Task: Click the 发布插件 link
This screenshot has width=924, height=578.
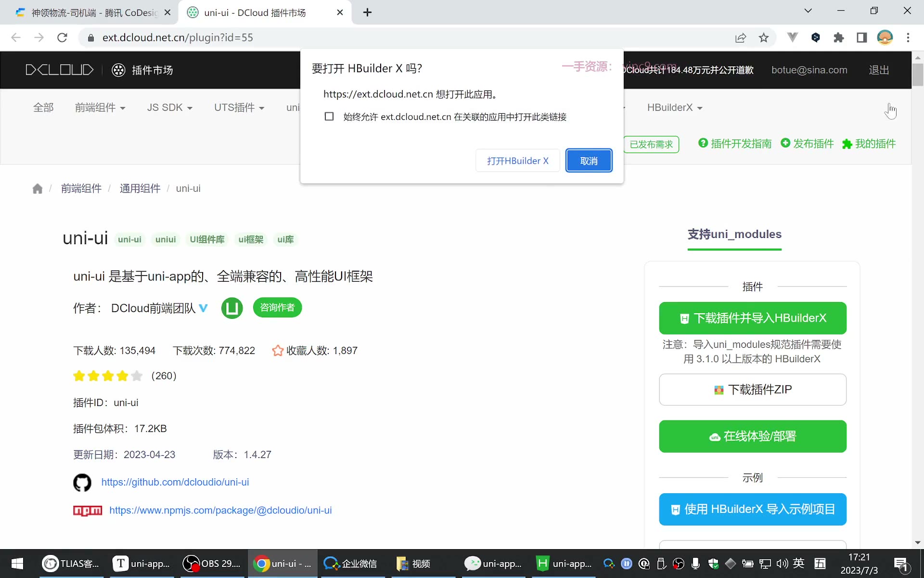Action: pos(807,144)
